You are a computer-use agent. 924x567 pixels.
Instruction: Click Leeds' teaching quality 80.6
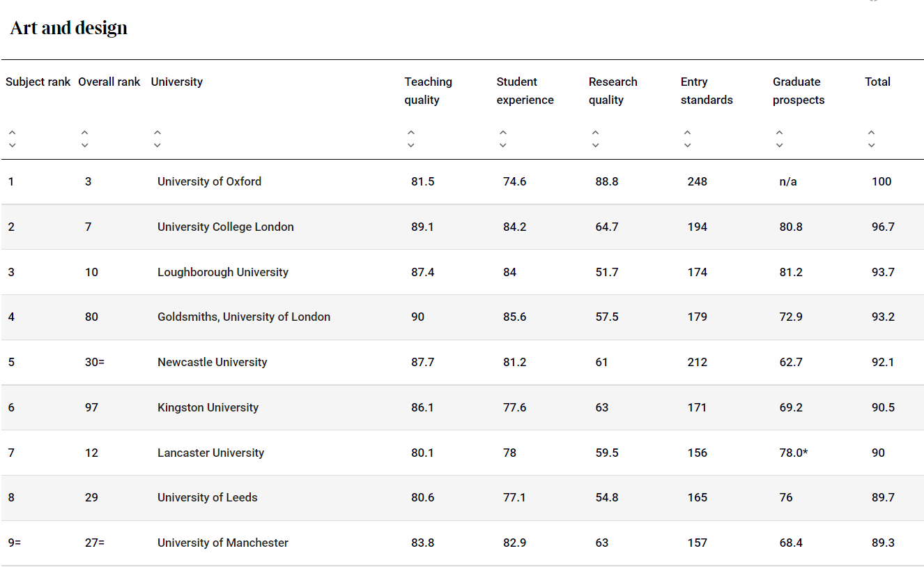423,497
